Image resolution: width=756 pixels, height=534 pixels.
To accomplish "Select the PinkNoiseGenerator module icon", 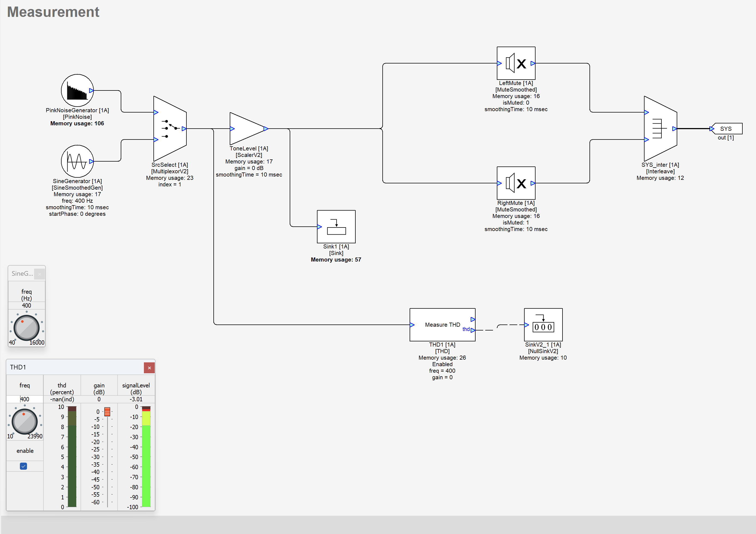I will click(x=77, y=90).
